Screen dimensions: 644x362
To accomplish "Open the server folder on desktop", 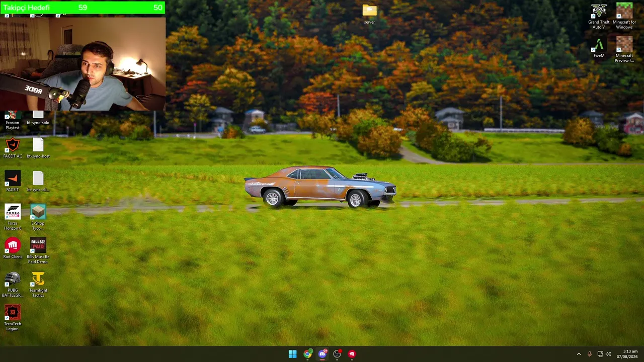I will click(x=369, y=14).
